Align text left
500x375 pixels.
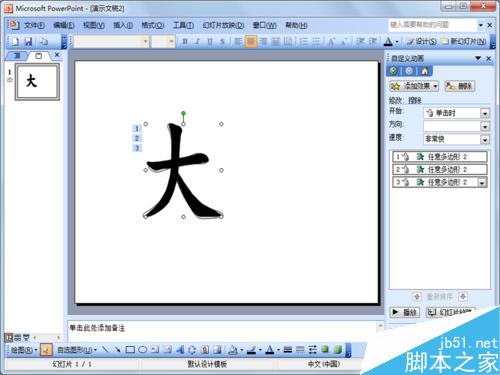(238, 42)
